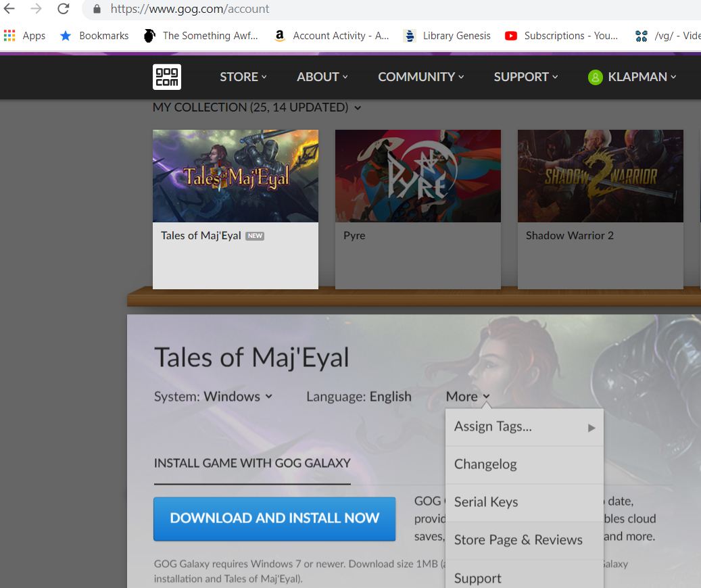Screen dimensions: 701x588
Task: Collapse the More dropdown
Action: [x=468, y=397]
